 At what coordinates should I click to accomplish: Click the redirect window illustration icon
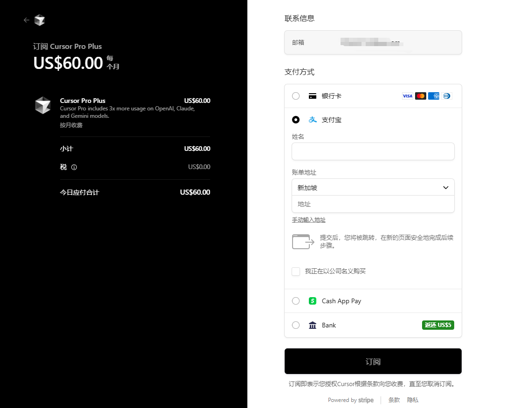(x=303, y=241)
